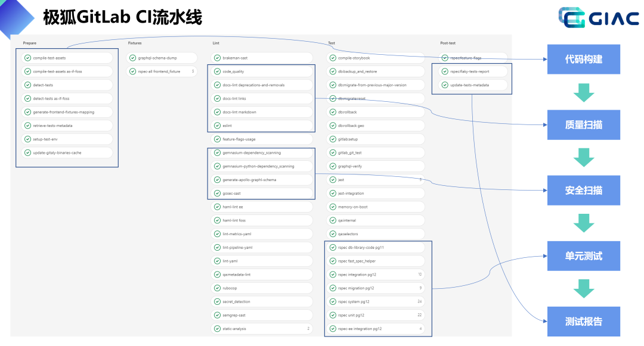Click gemnasium-dependency_scanning status check icon
This screenshot has width=644, height=346.
pyautogui.click(x=217, y=152)
